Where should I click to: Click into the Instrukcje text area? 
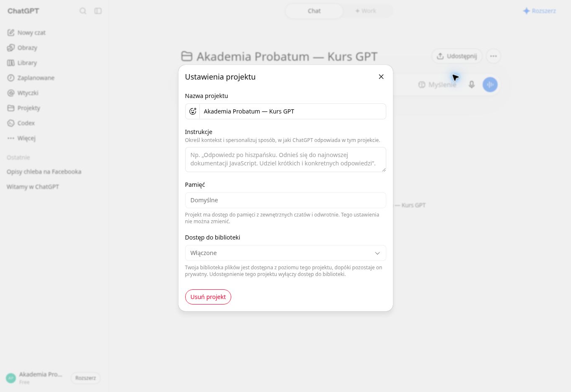[286, 160]
